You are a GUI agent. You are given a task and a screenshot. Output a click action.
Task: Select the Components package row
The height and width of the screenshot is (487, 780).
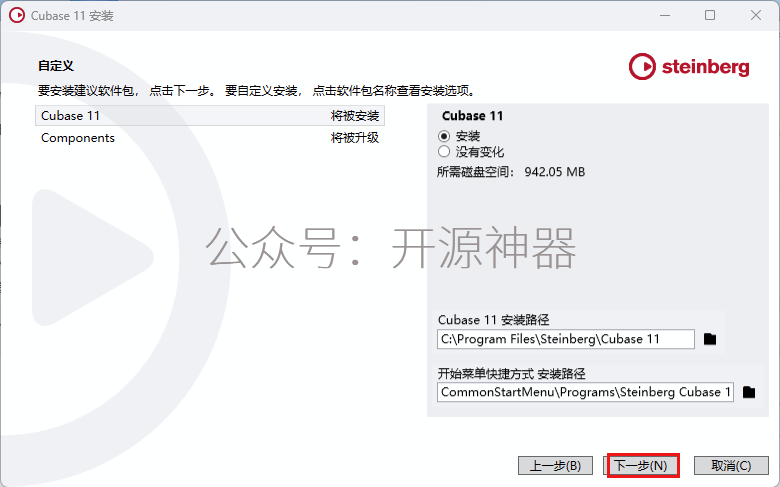click(210, 138)
